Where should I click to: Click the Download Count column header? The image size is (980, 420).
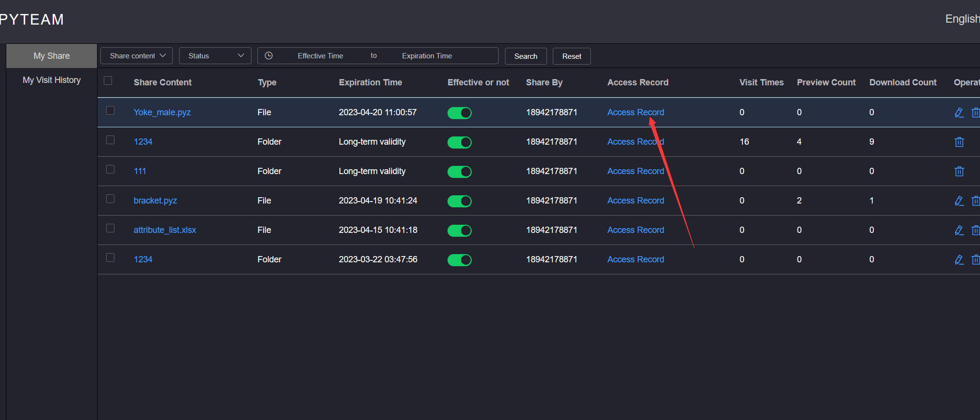click(903, 82)
